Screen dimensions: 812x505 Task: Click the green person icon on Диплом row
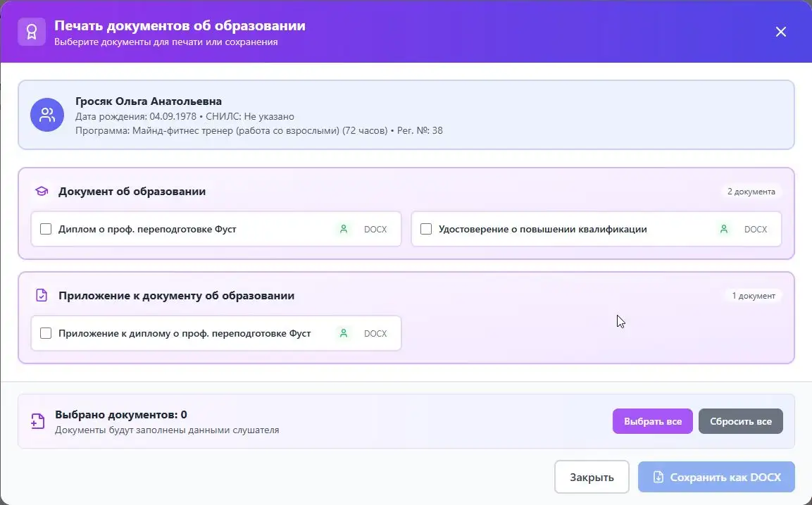coord(344,229)
